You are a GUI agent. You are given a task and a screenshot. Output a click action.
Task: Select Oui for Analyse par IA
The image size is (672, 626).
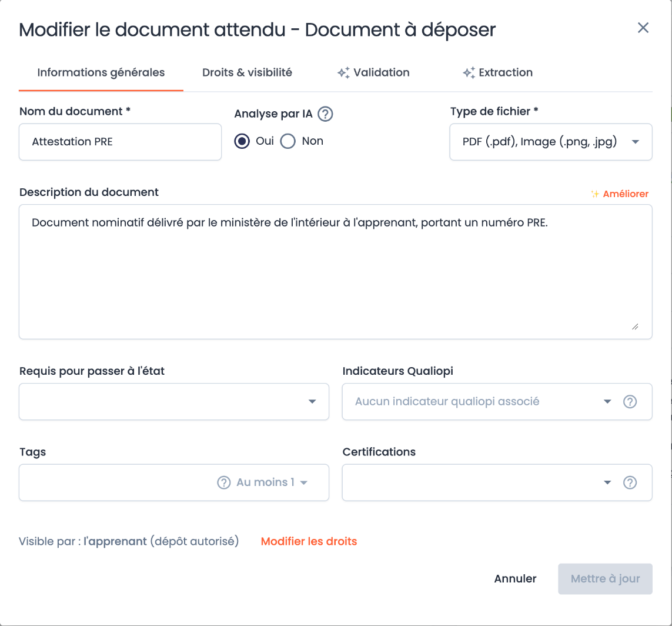[x=242, y=141]
